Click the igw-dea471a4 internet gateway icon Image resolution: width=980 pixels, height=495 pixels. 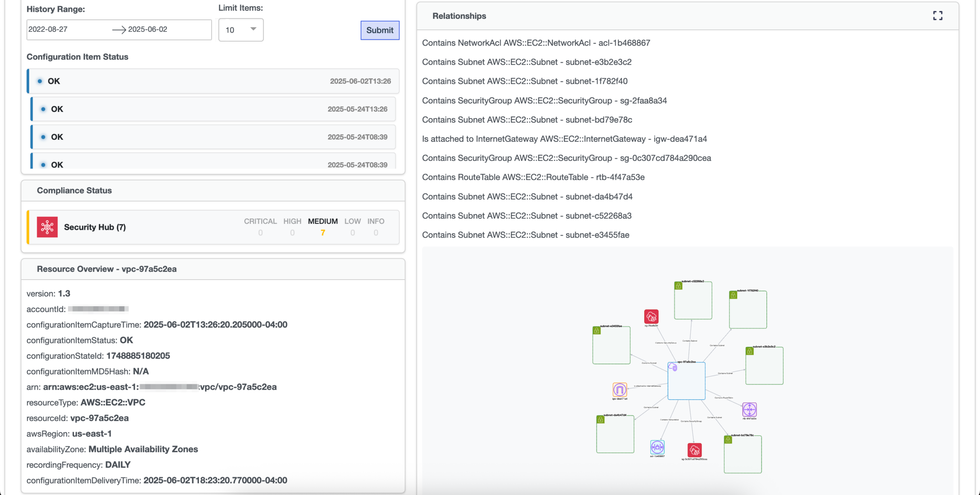click(619, 390)
